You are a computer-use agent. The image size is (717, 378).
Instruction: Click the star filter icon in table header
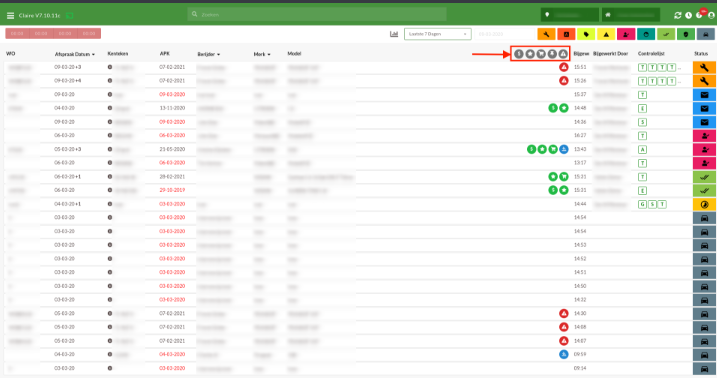(x=530, y=54)
